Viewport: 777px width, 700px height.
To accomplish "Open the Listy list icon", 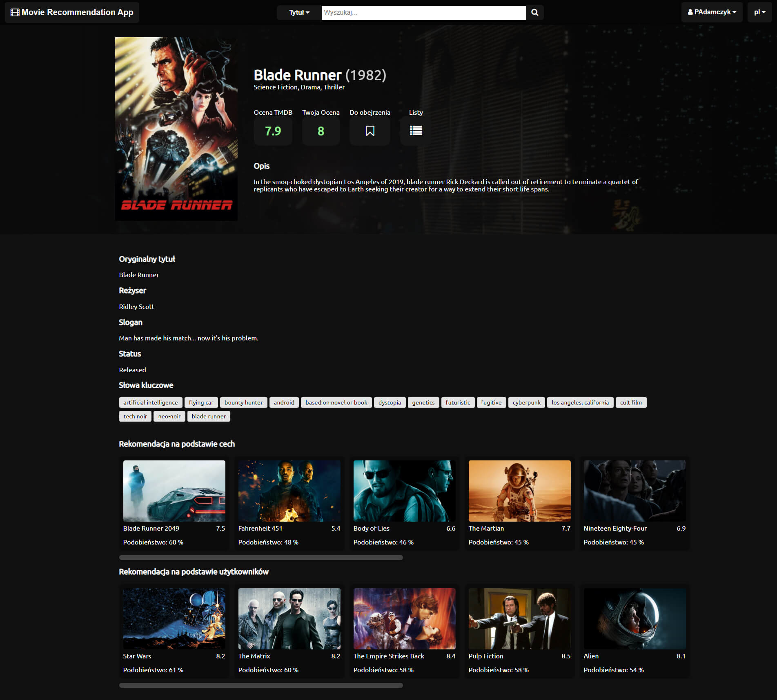I will point(416,131).
